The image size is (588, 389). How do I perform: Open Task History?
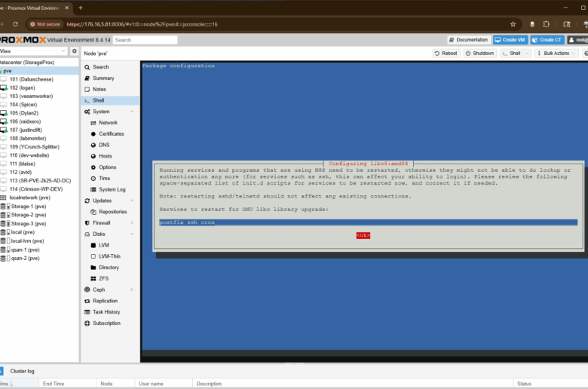click(x=106, y=312)
